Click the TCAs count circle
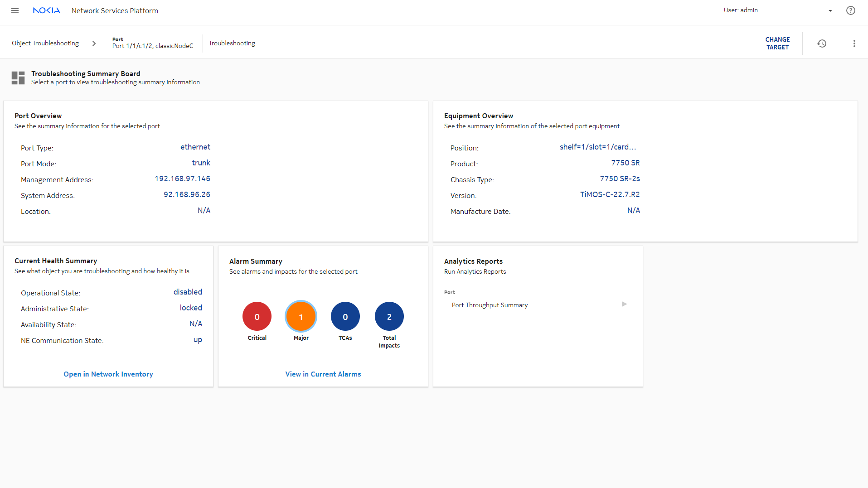 pyautogui.click(x=345, y=316)
